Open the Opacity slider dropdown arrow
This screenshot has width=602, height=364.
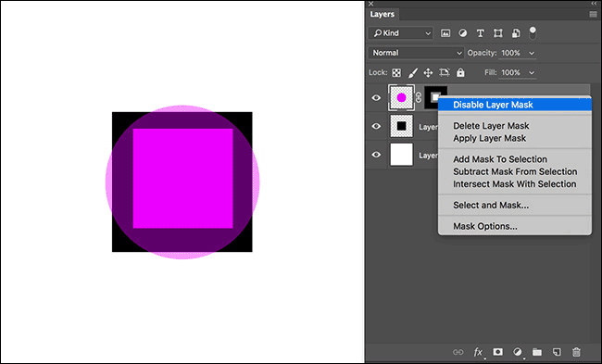click(x=532, y=53)
